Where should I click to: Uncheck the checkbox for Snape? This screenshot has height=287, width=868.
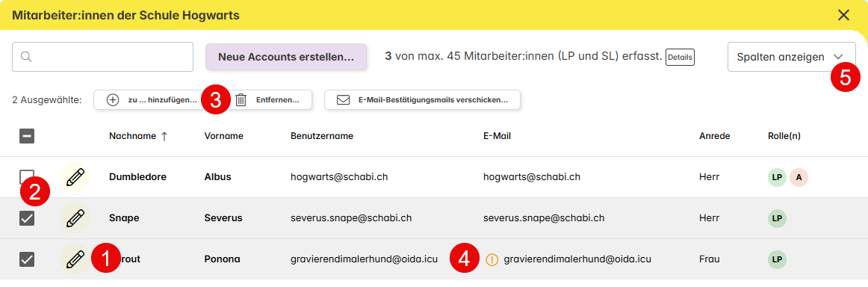tap(27, 218)
